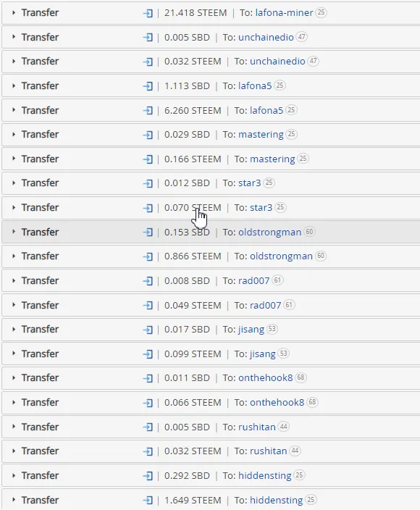Viewport: 420px width, 510px height.
Task: Click transfer icon on 0.166 STEEM row
Action: pyautogui.click(x=148, y=159)
